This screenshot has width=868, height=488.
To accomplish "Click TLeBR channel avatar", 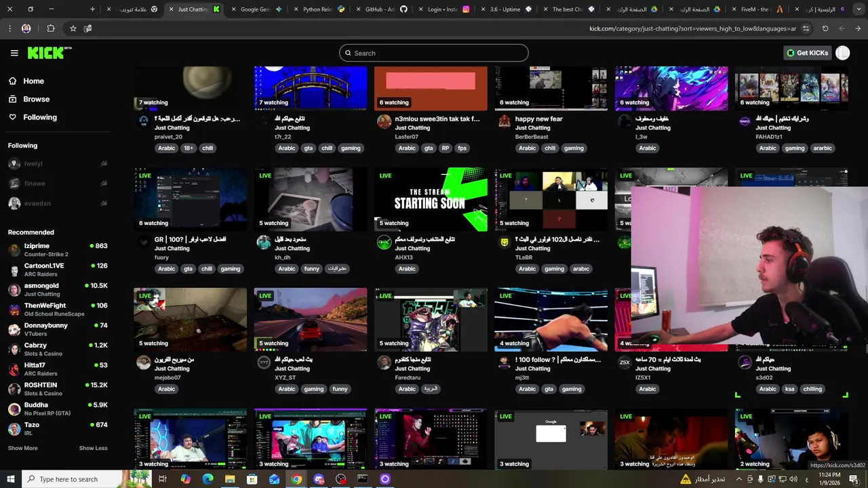I will click(504, 242).
